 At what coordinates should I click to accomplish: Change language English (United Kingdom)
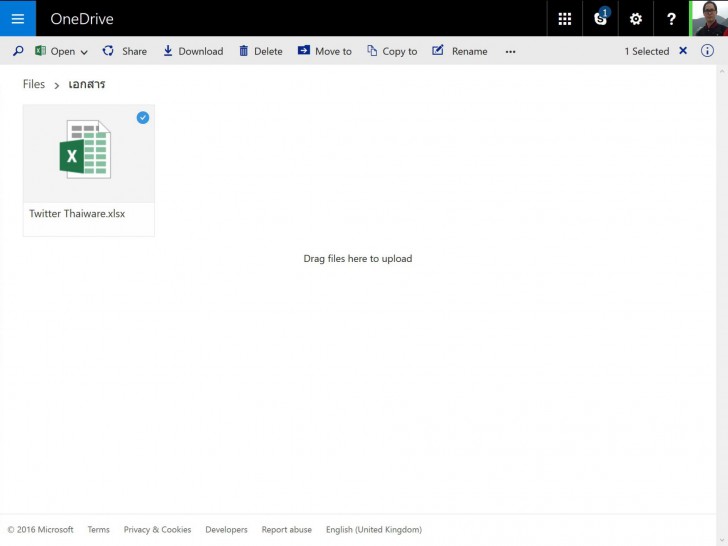tap(374, 529)
